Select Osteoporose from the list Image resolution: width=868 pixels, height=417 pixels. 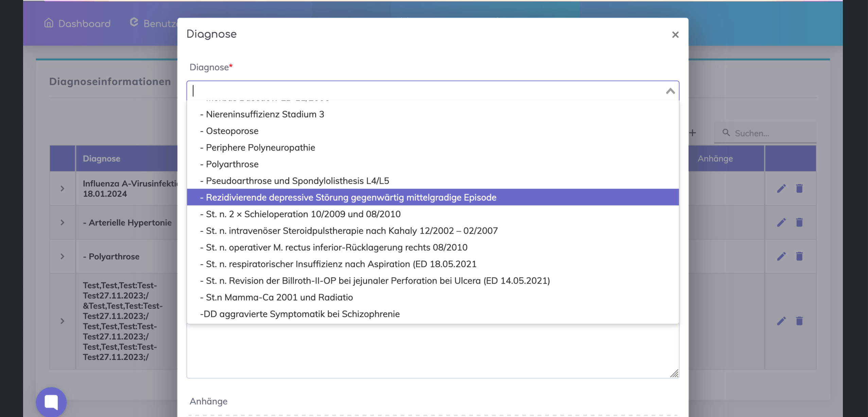232,131
